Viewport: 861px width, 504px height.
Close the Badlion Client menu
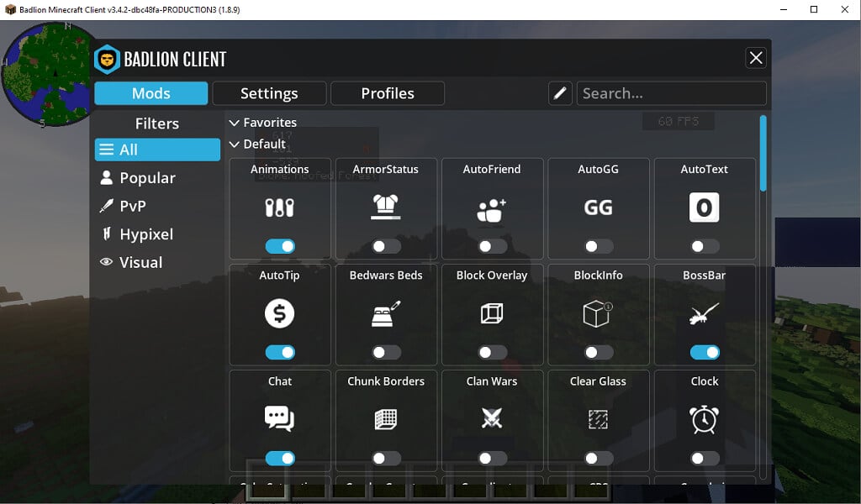click(756, 58)
